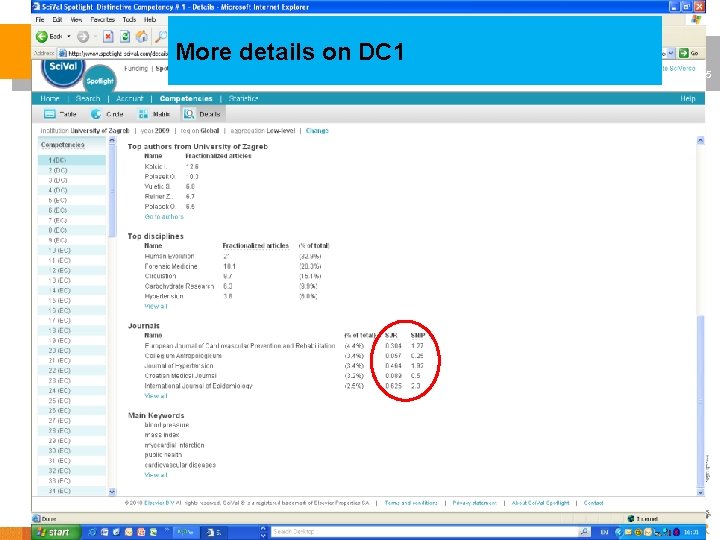Screen dimensions: 720x540
Task: Click the main page scroll-up arrow
Action: pyautogui.click(x=700, y=141)
